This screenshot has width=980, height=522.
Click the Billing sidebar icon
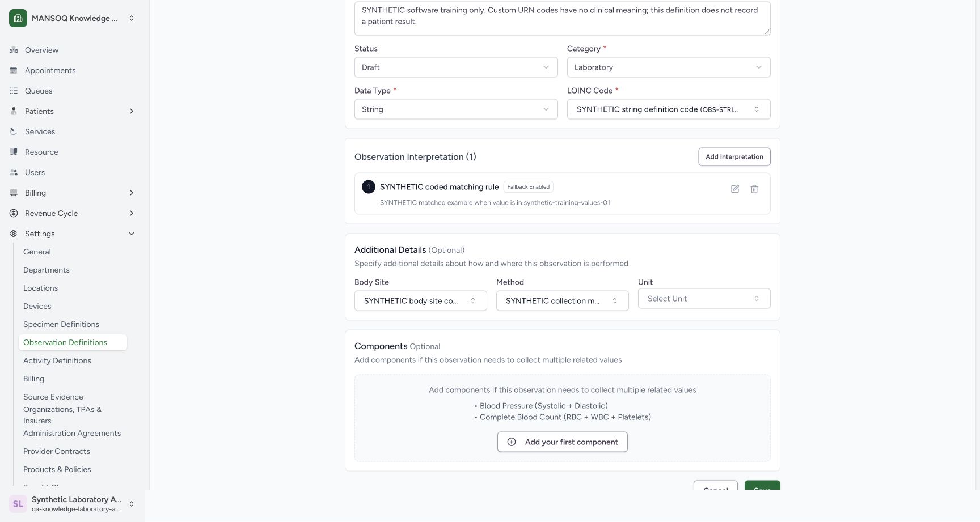coord(14,193)
